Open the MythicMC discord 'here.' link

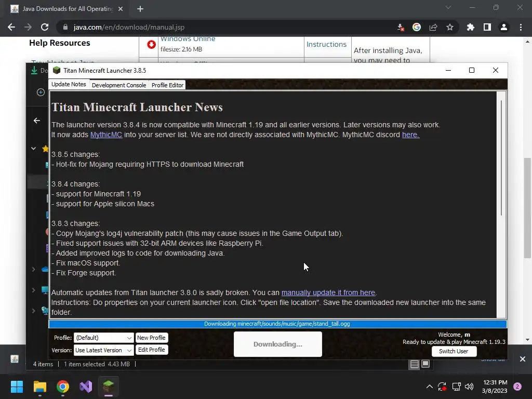pyautogui.click(x=410, y=135)
